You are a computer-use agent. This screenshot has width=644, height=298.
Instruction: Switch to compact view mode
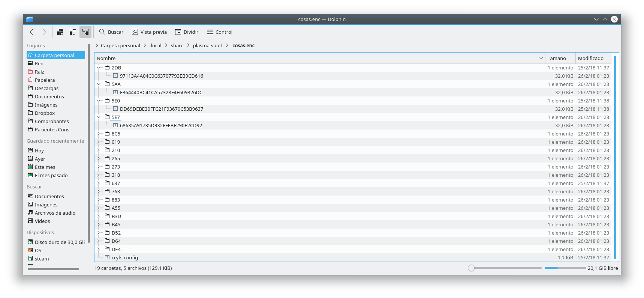[x=73, y=32]
